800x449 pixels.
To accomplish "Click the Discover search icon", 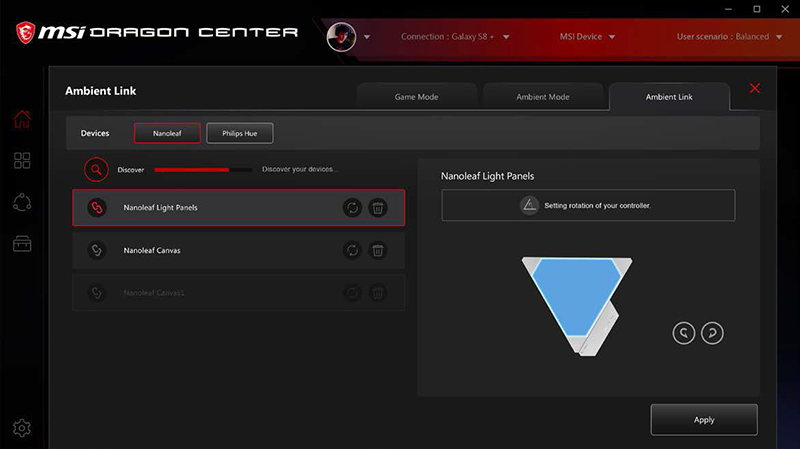I will pyautogui.click(x=96, y=170).
